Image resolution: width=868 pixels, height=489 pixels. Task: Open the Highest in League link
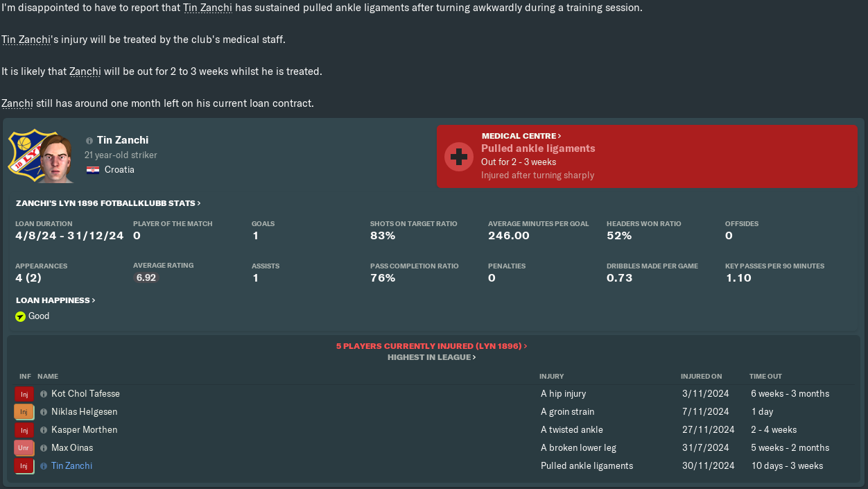(431, 357)
